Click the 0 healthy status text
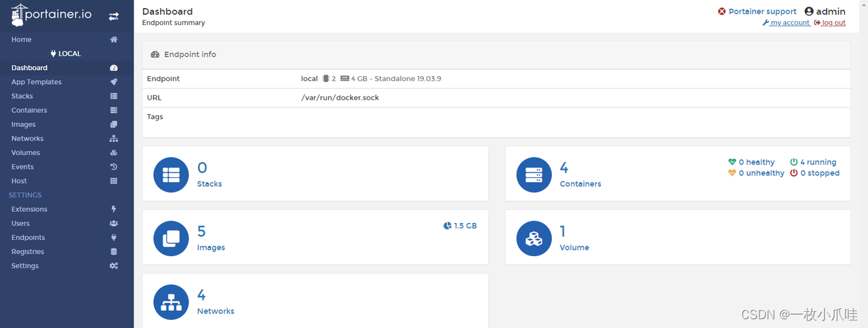This screenshot has height=328, width=868. (x=757, y=162)
